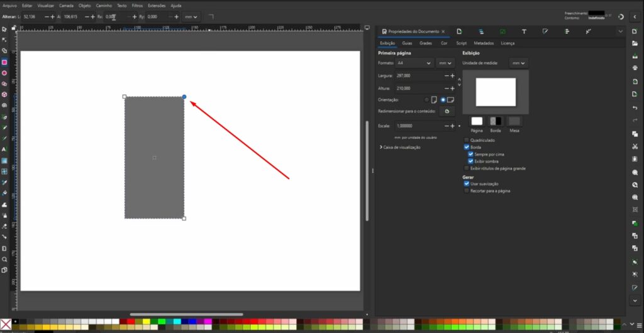The width and height of the screenshot is (644, 333).
Task: Open the Extensões menu
Action: [156, 5]
